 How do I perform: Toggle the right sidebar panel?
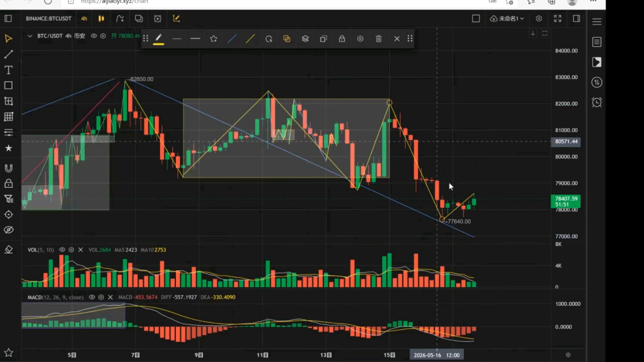pyautogui.click(x=576, y=18)
